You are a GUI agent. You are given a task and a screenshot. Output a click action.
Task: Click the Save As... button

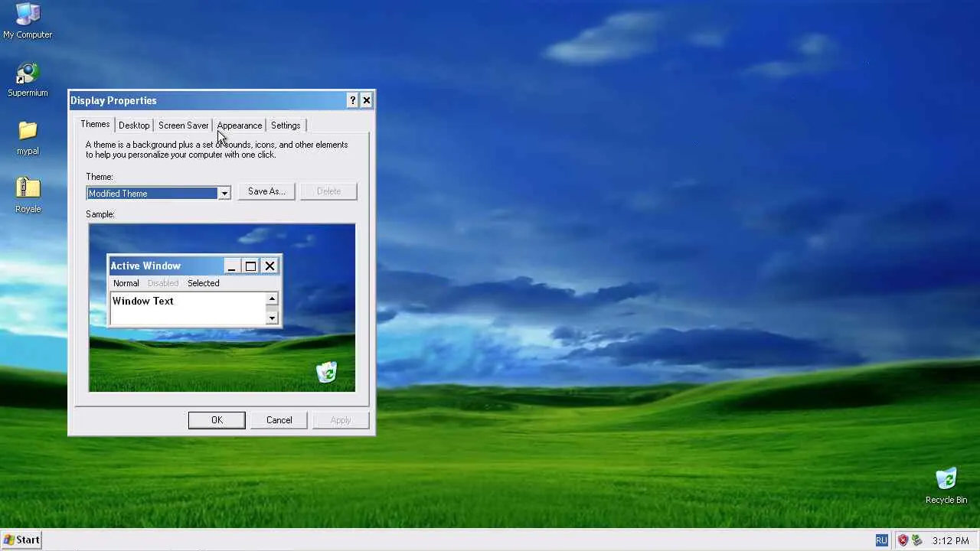click(x=266, y=191)
